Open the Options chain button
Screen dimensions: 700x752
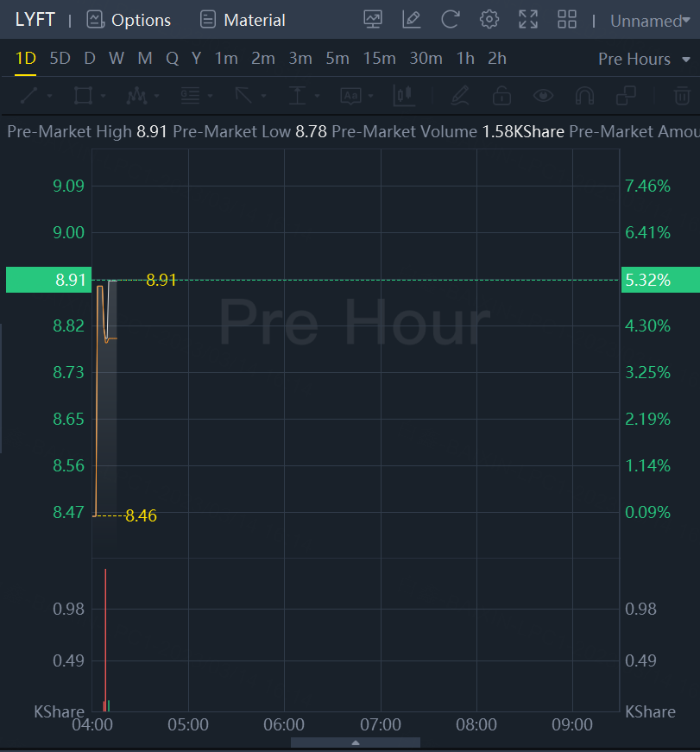(129, 20)
